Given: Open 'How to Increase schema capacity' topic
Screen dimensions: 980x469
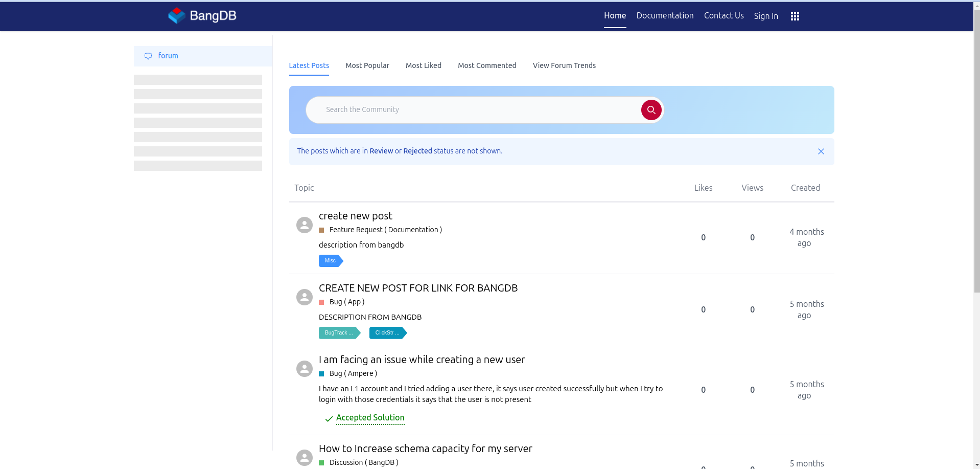Looking at the screenshot, I should pyautogui.click(x=425, y=449).
